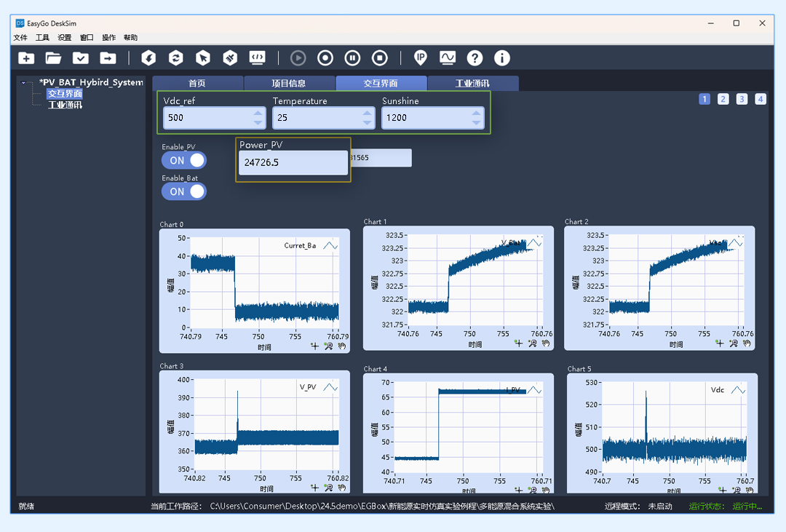The height and width of the screenshot is (532, 786).
Task: Select the zoom tool on Chart 1
Action: [x=532, y=344]
